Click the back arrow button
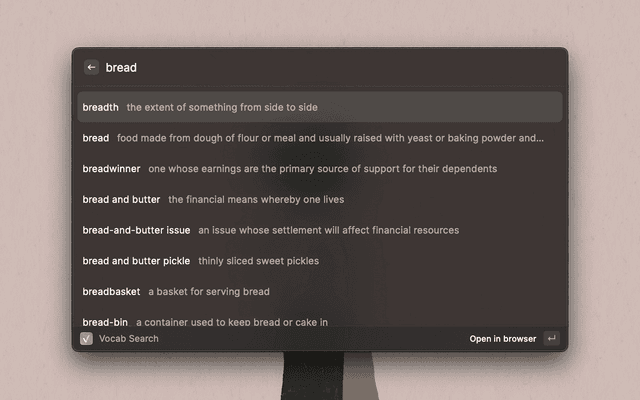The height and width of the screenshot is (400, 640). point(91,67)
